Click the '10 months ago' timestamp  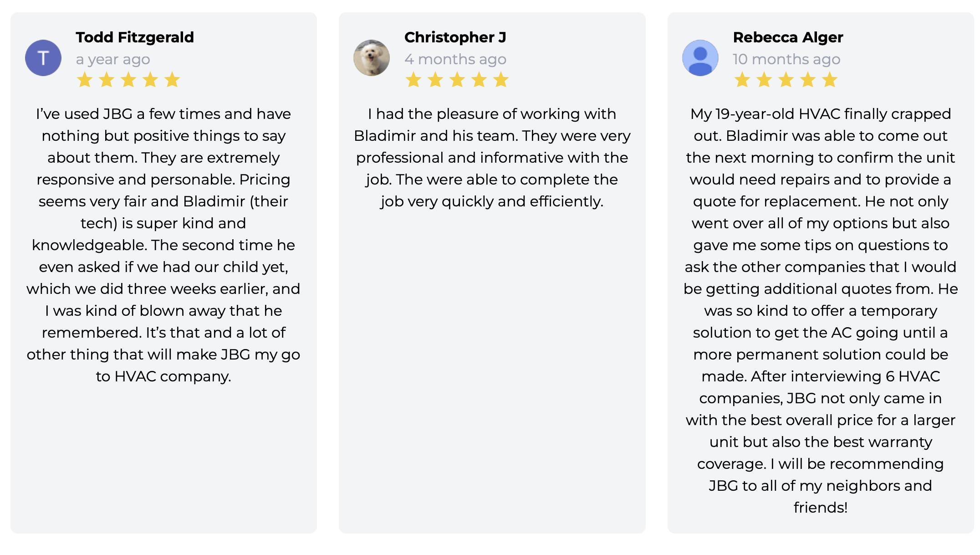[x=786, y=59]
